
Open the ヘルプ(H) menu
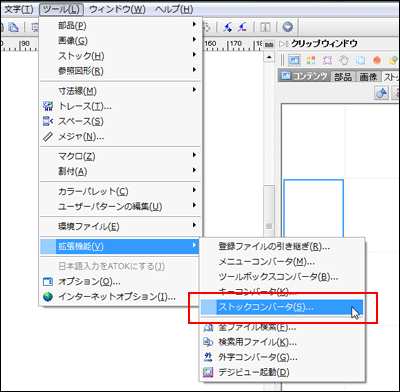[174, 9]
